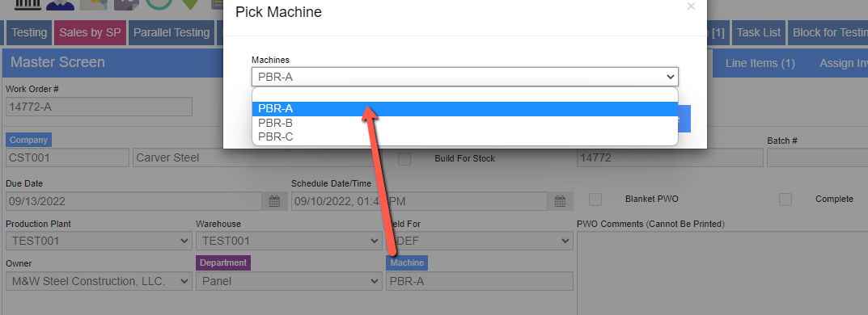Image resolution: width=868 pixels, height=315 pixels.
Task: Click the blue Machine label button
Action: point(407,263)
